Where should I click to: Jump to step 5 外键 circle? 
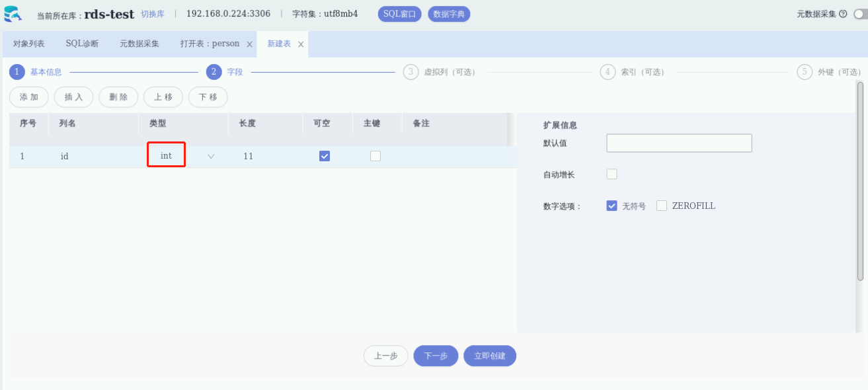805,72
